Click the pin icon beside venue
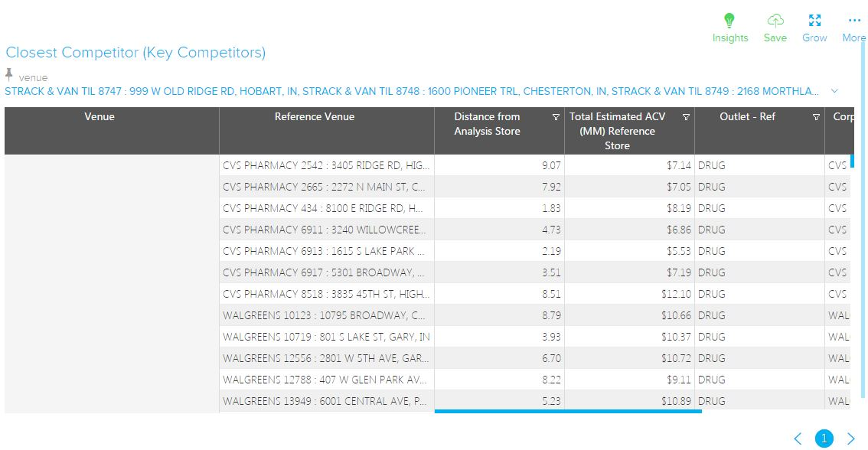 9,74
